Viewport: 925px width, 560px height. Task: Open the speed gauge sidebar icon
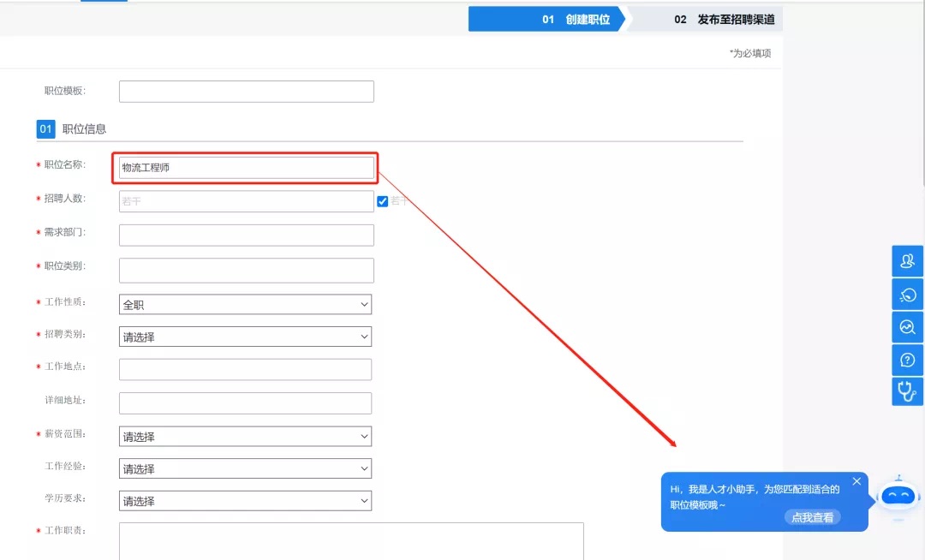tap(907, 295)
